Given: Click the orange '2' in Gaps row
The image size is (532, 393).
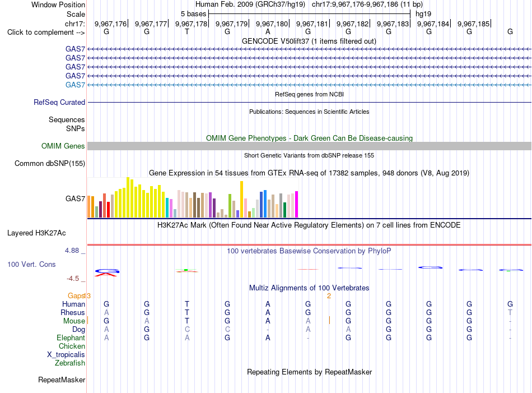Looking at the screenshot, I should click(329, 296).
